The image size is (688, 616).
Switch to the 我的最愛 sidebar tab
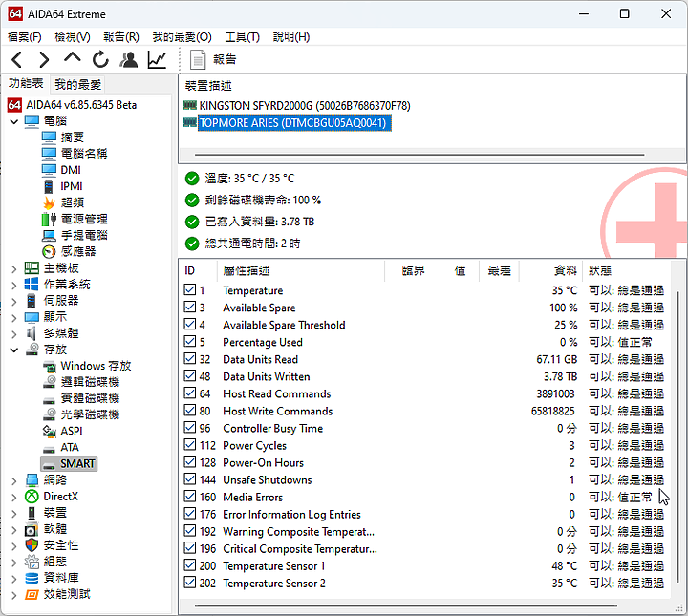(x=78, y=84)
